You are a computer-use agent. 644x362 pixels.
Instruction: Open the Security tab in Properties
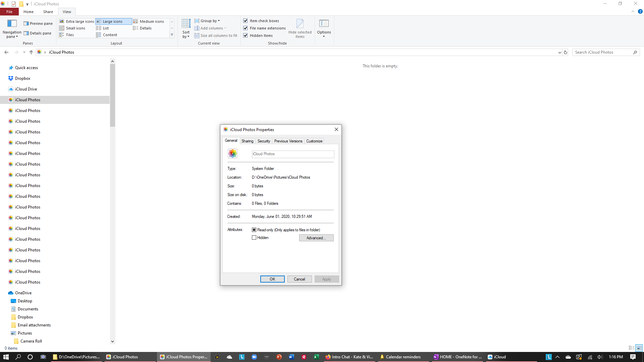[264, 141]
